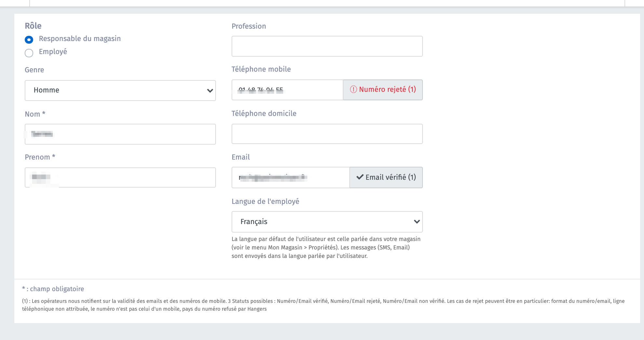Viewport: 644px width, 340px height.
Task: Click the "Employé" role label text
Action: click(x=53, y=52)
